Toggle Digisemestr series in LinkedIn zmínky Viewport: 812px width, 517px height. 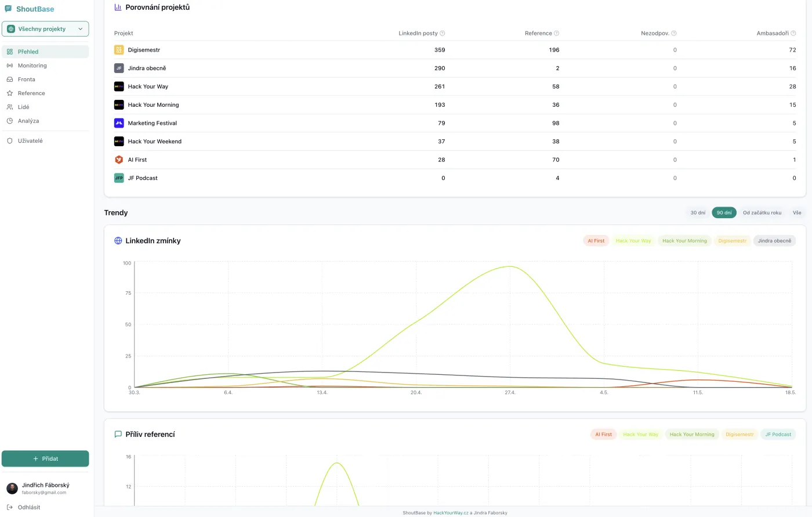point(733,241)
